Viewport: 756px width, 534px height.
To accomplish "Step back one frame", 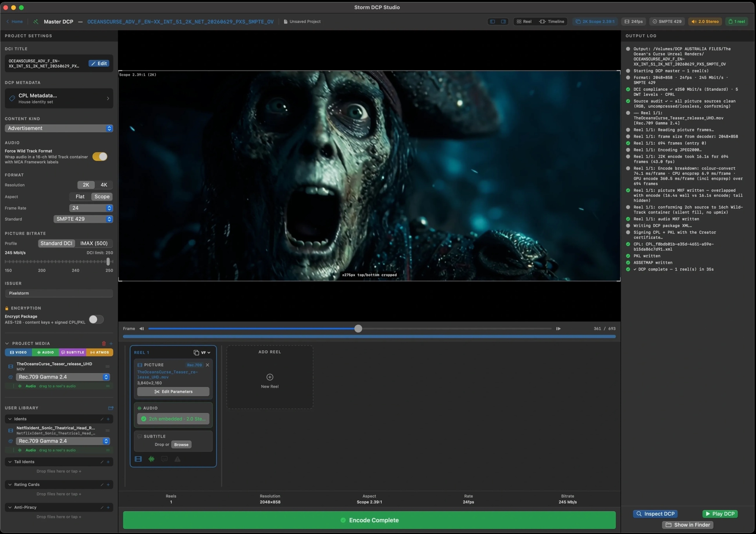I will click(142, 329).
